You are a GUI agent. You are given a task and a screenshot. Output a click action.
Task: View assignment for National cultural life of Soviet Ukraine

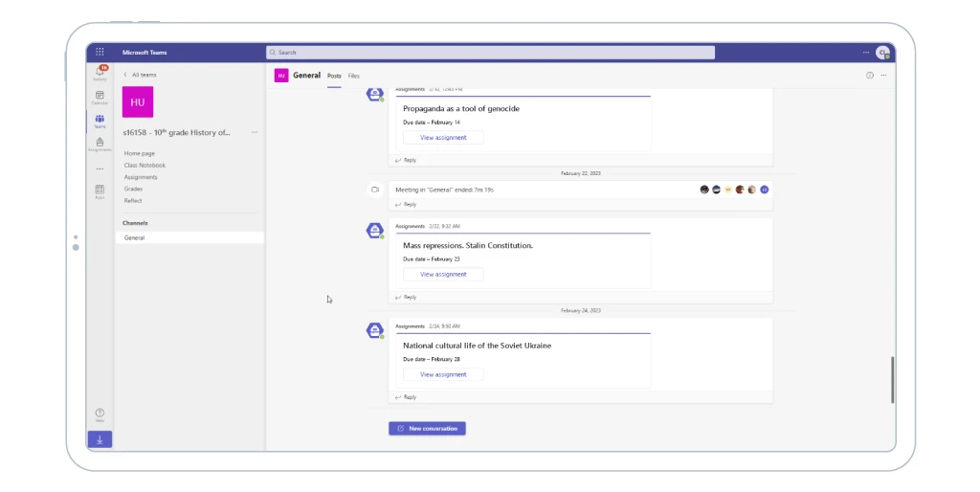click(x=443, y=374)
